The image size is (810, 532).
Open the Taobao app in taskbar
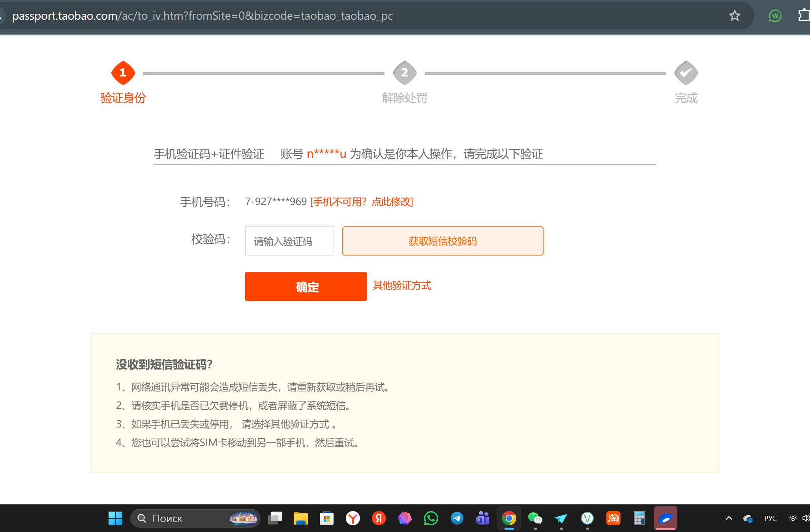click(613, 518)
